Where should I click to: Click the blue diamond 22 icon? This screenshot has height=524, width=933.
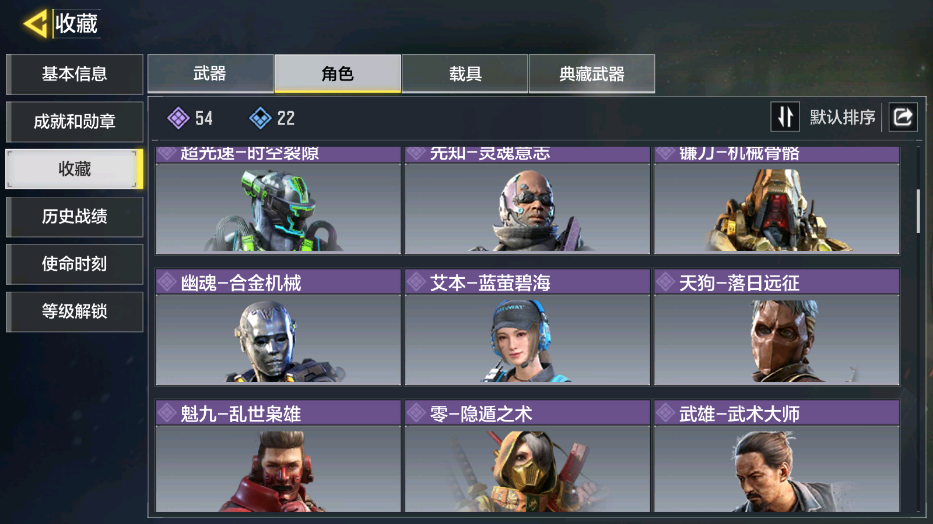point(260,118)
